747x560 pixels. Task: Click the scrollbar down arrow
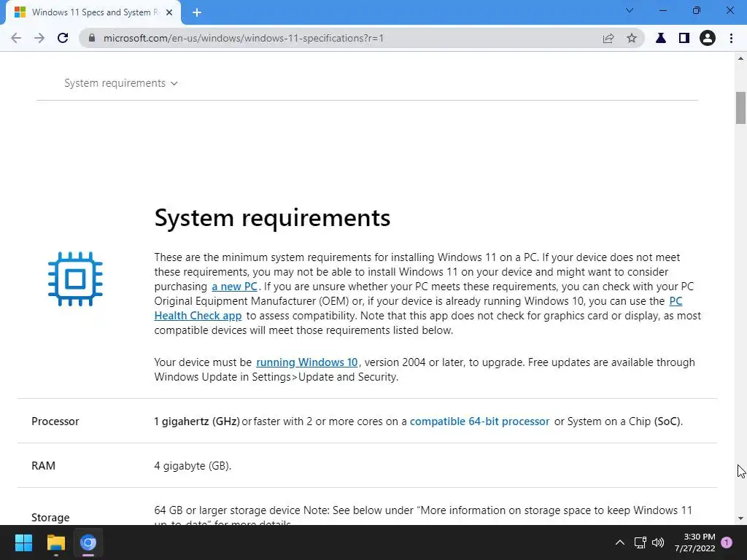(740, 518)
